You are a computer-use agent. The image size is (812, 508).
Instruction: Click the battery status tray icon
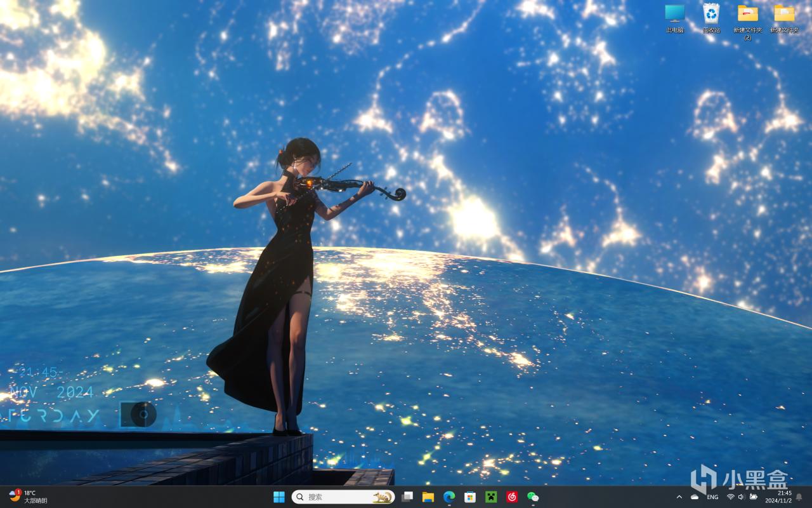pyautogui.click(x=754, y=497)
